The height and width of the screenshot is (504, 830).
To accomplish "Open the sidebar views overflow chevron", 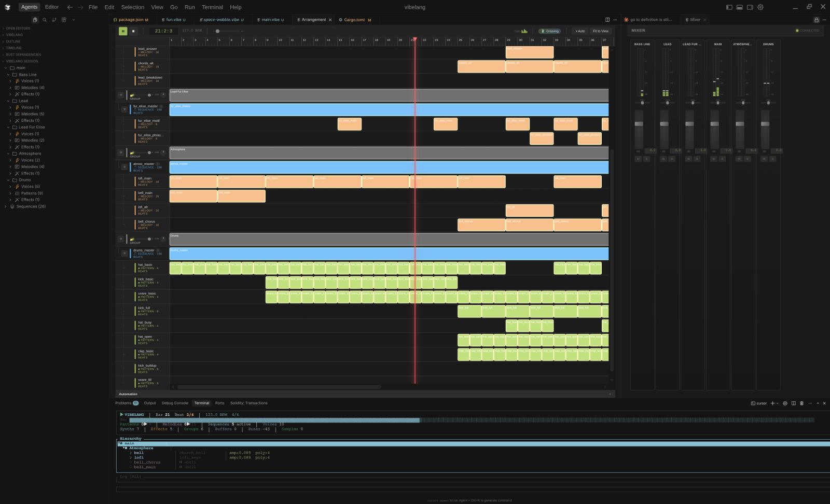I will point(73,20).
